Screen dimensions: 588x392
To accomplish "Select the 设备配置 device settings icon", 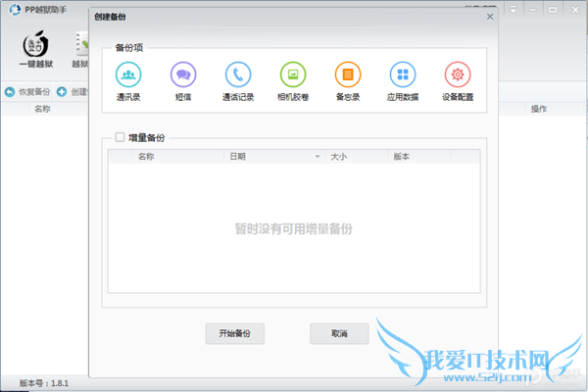I will (458, 74).
